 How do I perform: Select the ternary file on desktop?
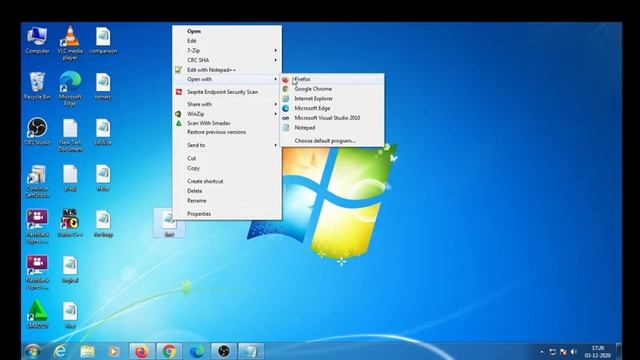(x=103, y=86)
